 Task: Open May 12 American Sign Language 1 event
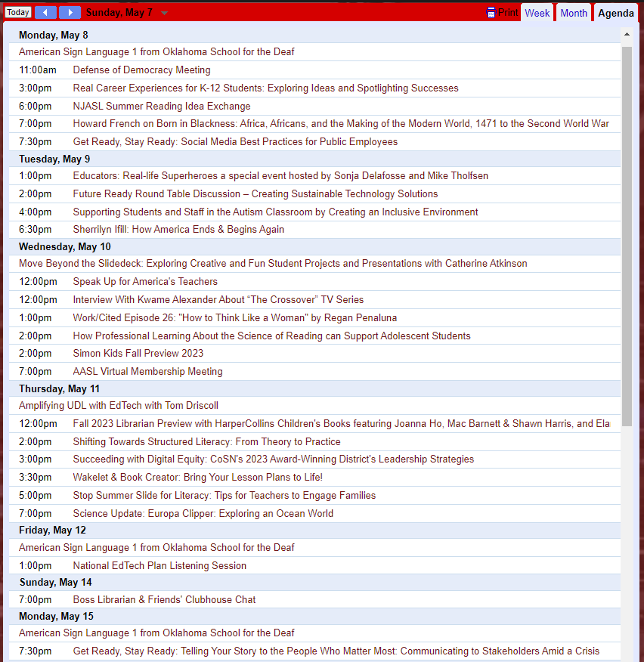[156, 548]
